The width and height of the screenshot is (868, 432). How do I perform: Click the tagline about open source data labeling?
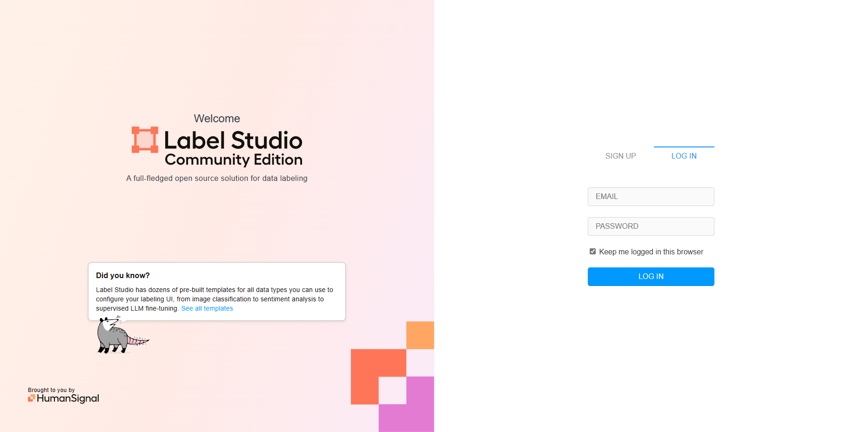[x=217, y=179]
